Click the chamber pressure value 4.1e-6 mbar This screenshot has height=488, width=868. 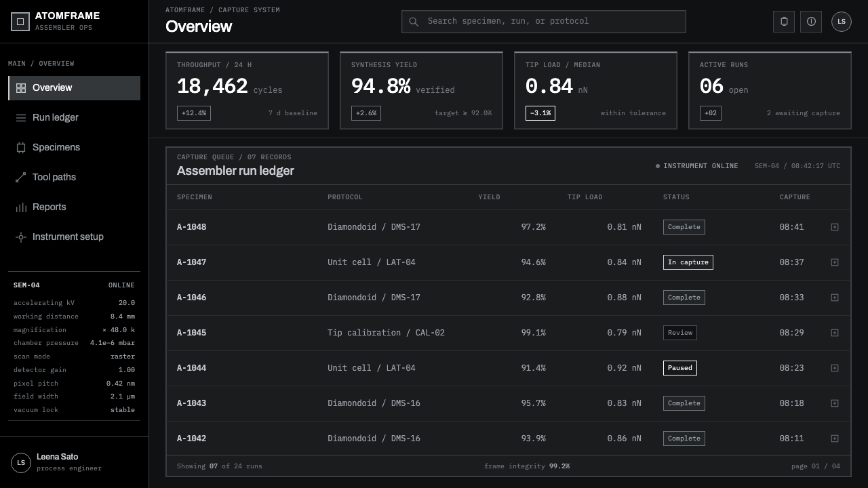[113, 343]
